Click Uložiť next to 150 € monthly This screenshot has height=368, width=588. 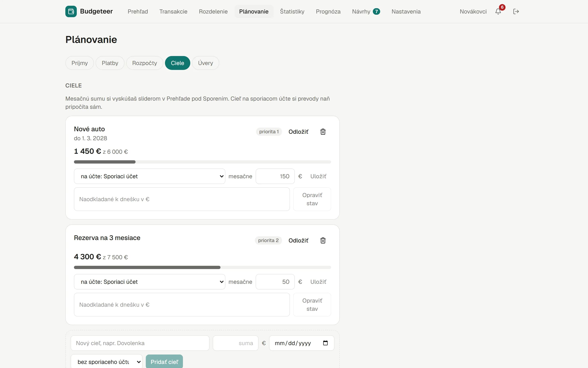tap(318, 176)
